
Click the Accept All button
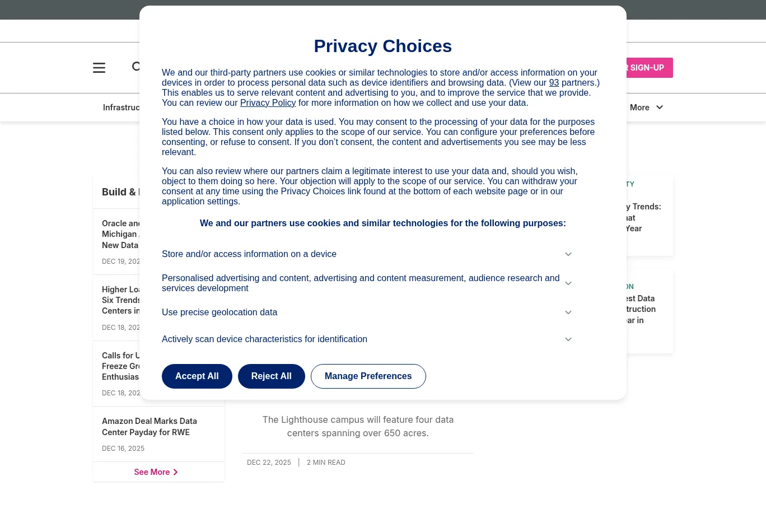pos(197,376)
